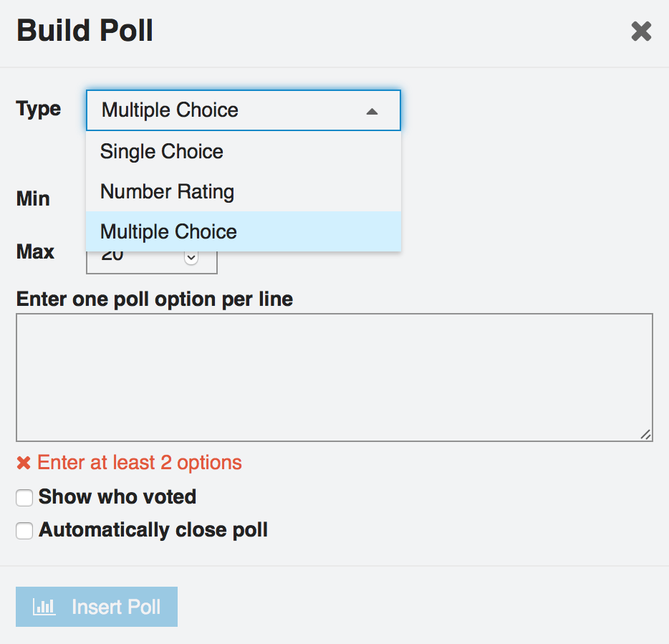Pick the highlighted Multiple Choice option
669x644 pixels.
[x=168, y=232]
